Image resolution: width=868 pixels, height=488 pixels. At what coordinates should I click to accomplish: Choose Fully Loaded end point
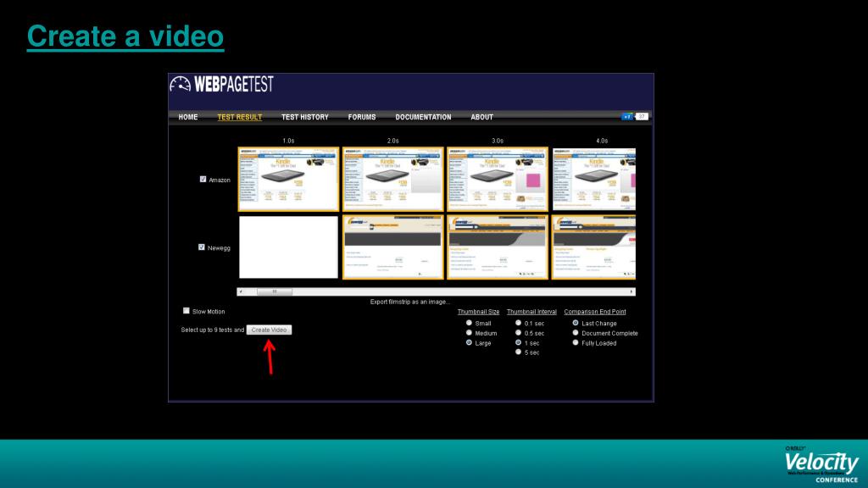coord(576,343)
